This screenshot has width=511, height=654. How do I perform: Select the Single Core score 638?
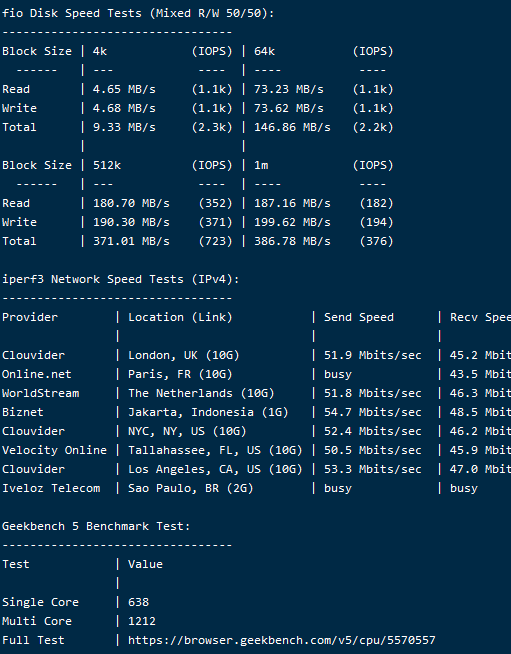138,602
